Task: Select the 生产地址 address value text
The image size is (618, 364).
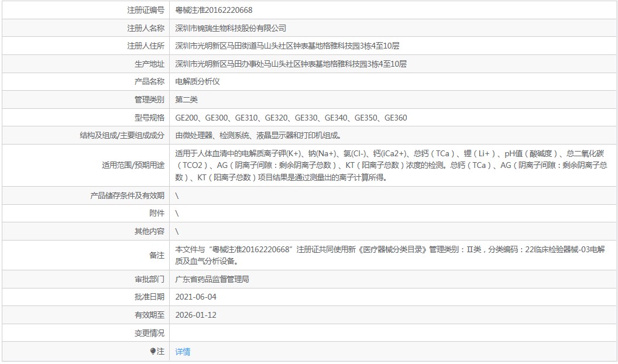Action: [291, 64]
